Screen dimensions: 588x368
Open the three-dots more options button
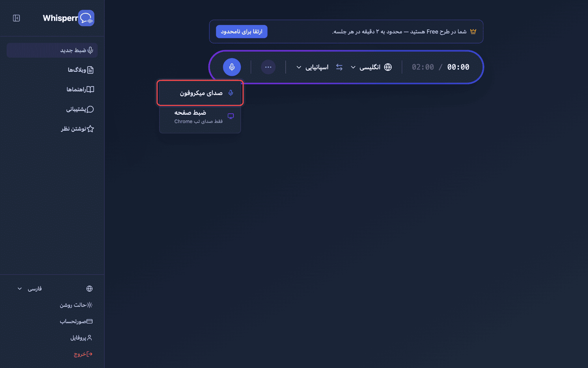(x=268, y=67)
